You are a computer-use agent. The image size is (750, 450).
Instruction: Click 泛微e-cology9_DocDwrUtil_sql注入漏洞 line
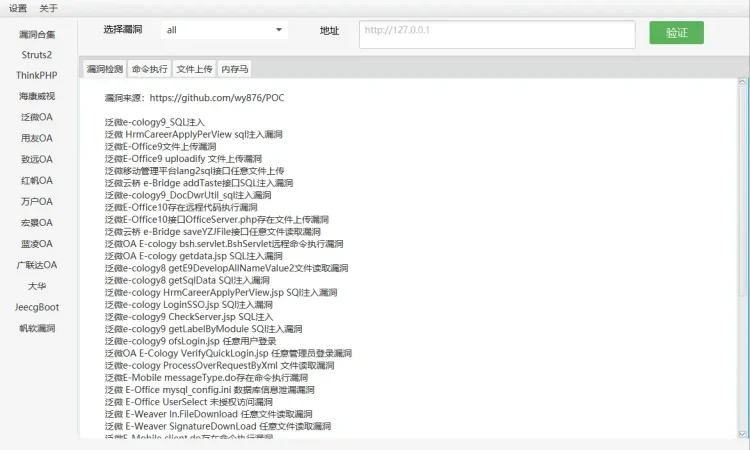pyautogui.click(x=188, y=195)
